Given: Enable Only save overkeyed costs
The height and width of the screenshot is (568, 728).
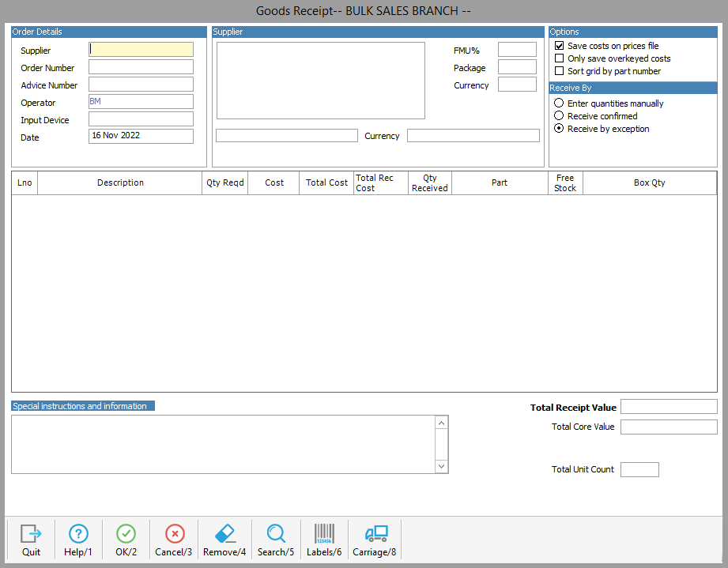Looking at the screenshot, I should 559,58.
